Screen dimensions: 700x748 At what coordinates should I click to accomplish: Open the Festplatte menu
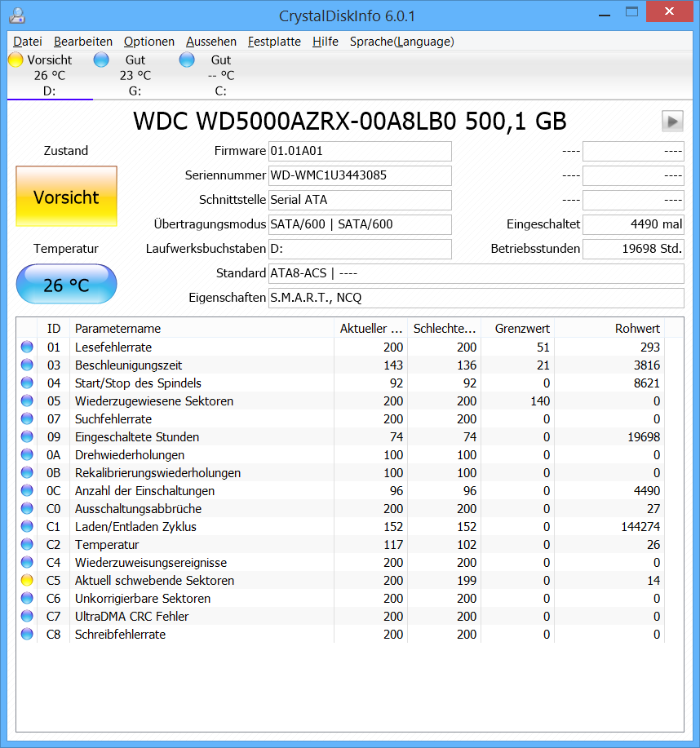pos(274,42)
